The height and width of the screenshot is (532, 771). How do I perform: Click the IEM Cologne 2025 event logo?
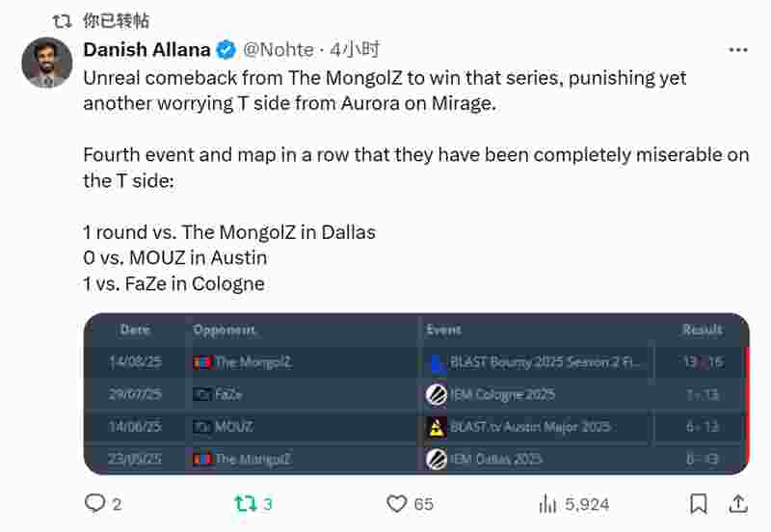(x=437, y=394)
